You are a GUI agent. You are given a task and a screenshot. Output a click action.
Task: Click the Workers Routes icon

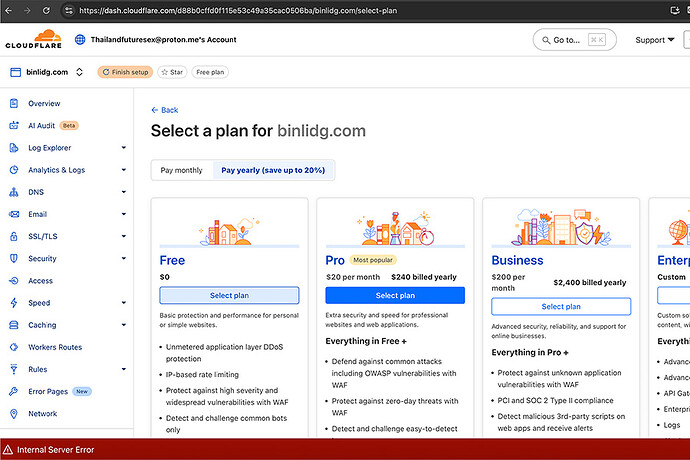pos(14,347)
